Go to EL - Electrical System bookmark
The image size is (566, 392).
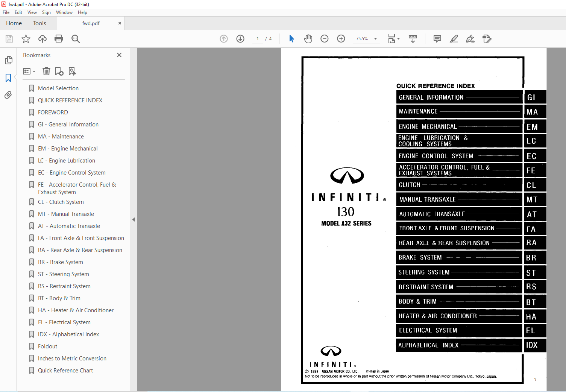(x=64, y=322)
